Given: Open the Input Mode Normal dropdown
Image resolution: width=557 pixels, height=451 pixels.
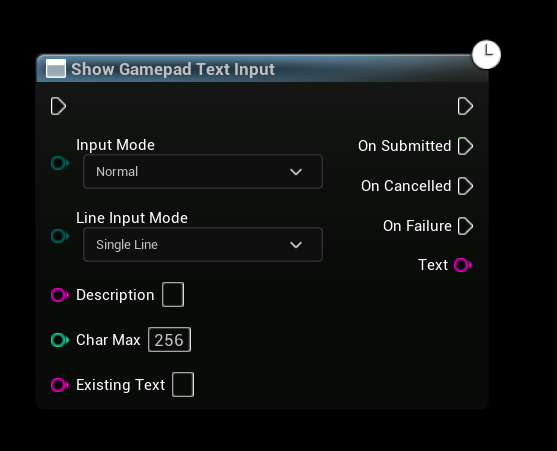Looking at the screenshot, I should (203, 172).
